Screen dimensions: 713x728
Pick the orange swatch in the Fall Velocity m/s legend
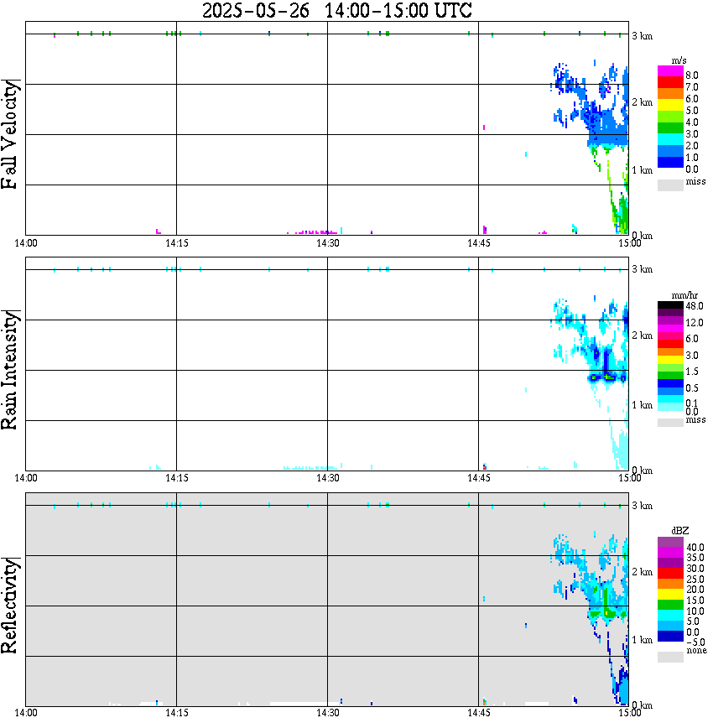[x=670, y=94]
